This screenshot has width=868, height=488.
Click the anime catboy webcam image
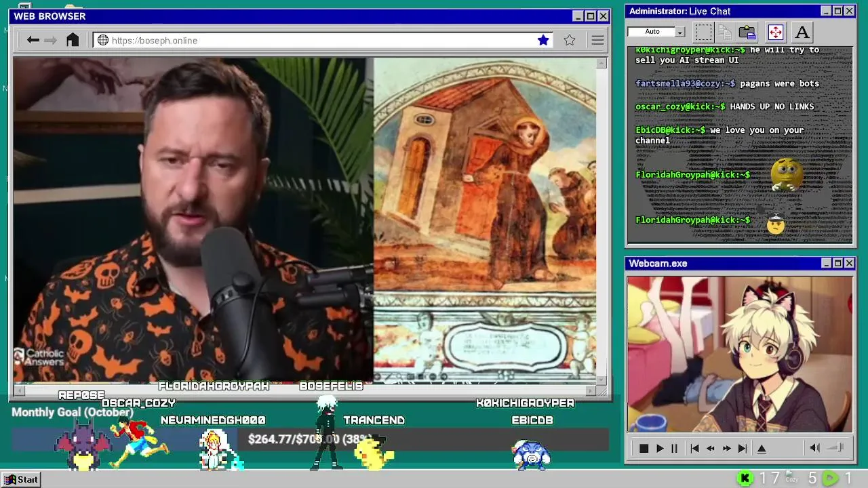click(740, 354)
